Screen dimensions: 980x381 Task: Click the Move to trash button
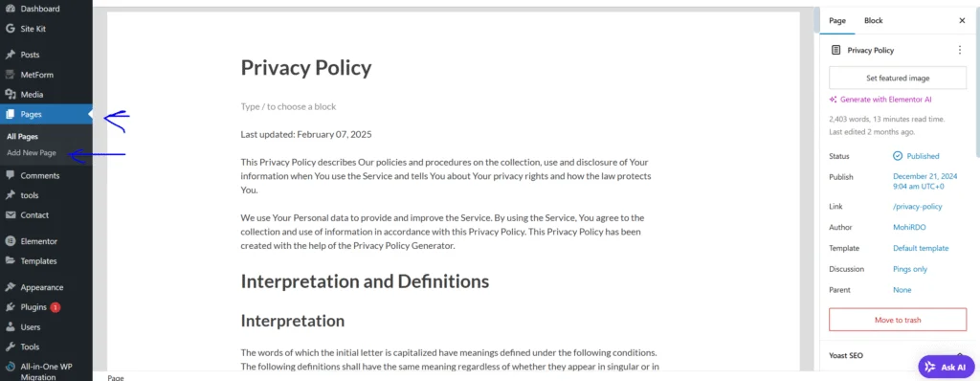point(898,320)
